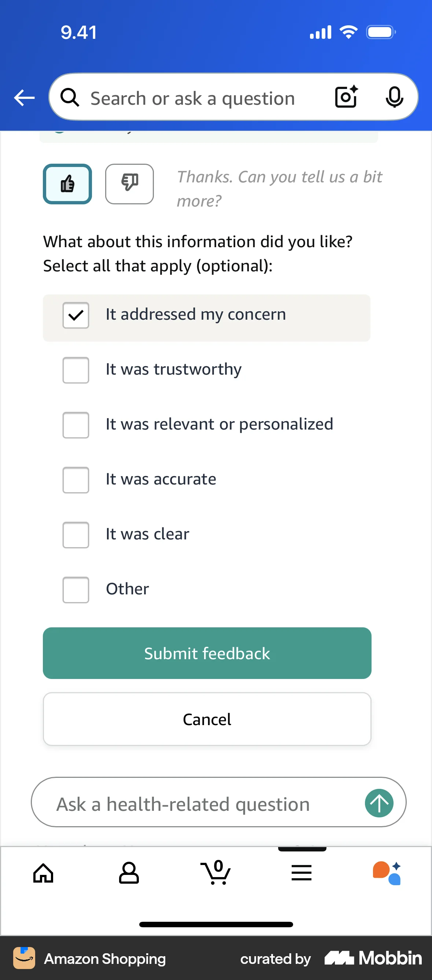Send health question with arrow icon
432x980 pixels.
point(379,803)
